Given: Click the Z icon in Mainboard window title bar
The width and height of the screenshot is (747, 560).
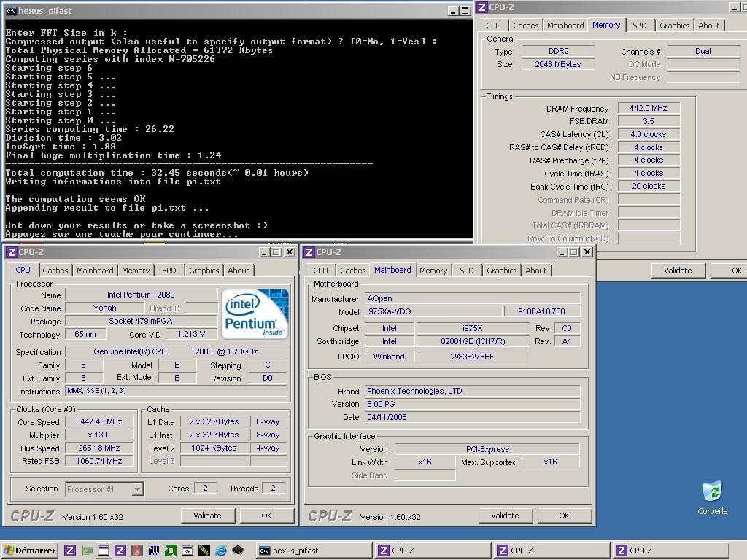Looking at the screenshot, I should tap(309, 252).
